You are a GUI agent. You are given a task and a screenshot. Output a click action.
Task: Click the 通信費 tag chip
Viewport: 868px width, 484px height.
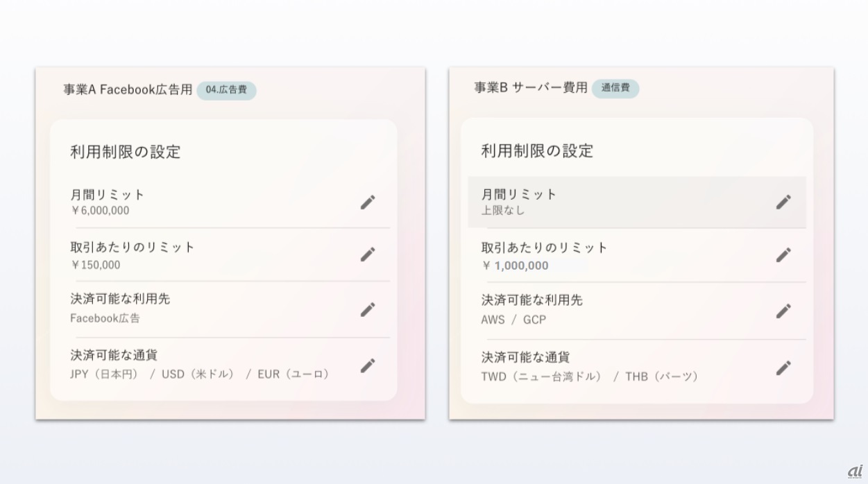coord(615,88)
